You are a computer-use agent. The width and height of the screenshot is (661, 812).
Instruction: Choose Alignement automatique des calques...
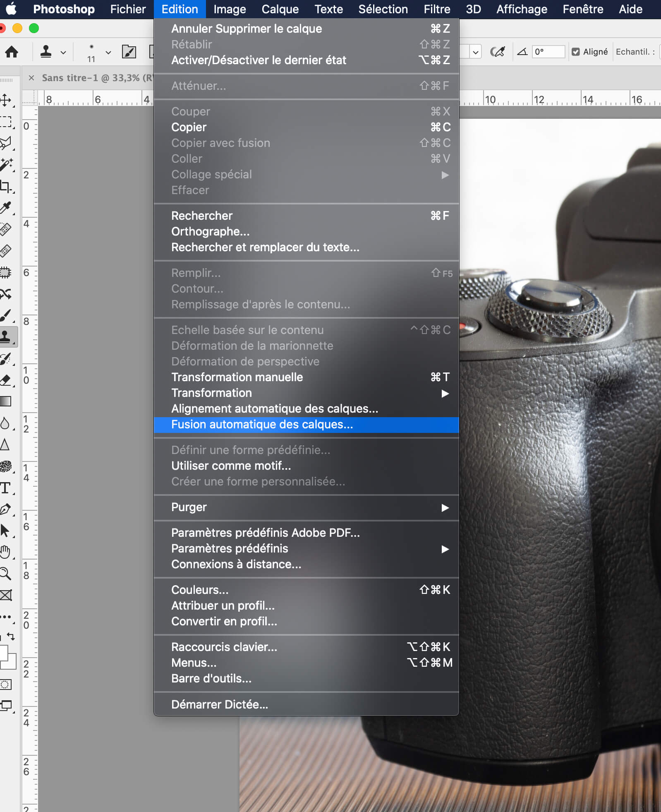(306, 408)
